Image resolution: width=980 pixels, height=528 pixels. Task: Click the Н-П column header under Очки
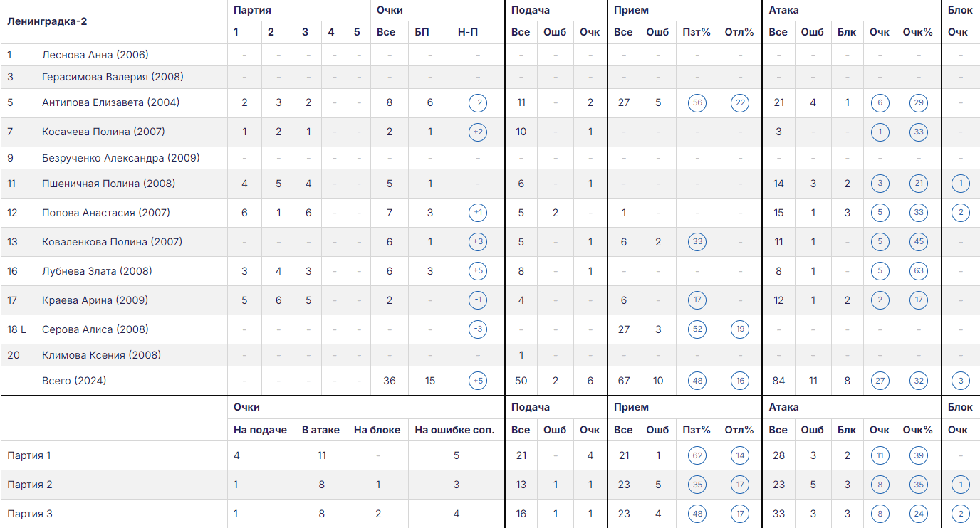(x=468, y=32)
